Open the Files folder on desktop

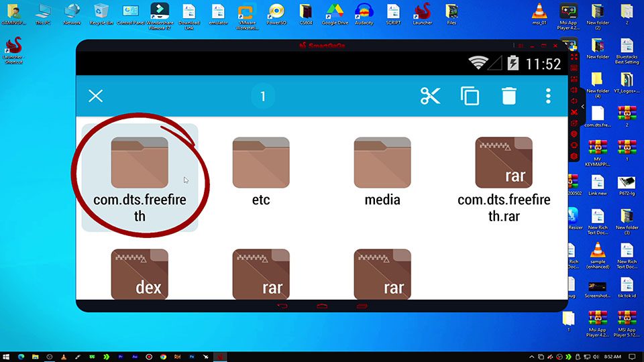click(451, 14)
